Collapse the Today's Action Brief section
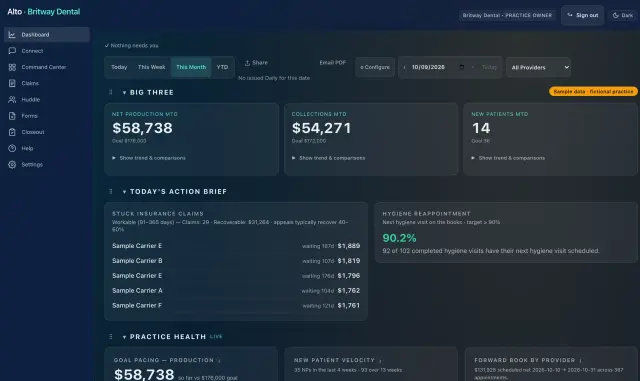This screenshot has height=381, width=640. click(124, 192)
